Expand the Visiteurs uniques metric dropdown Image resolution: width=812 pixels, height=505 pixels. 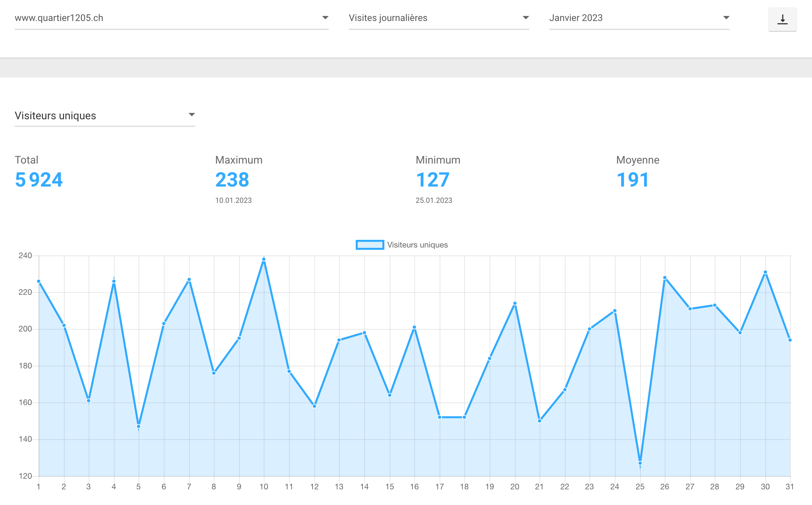(x=105, y=116)
